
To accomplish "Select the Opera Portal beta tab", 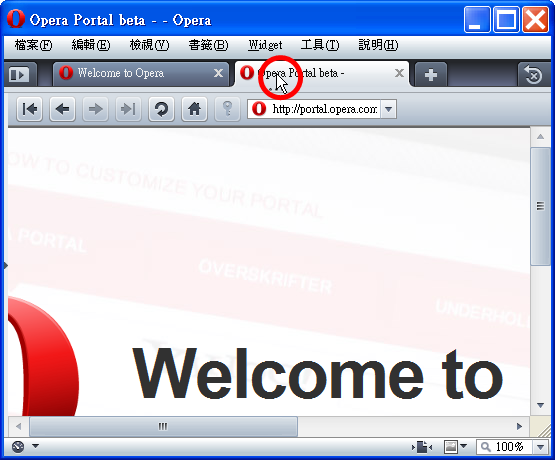I will 322,74.
